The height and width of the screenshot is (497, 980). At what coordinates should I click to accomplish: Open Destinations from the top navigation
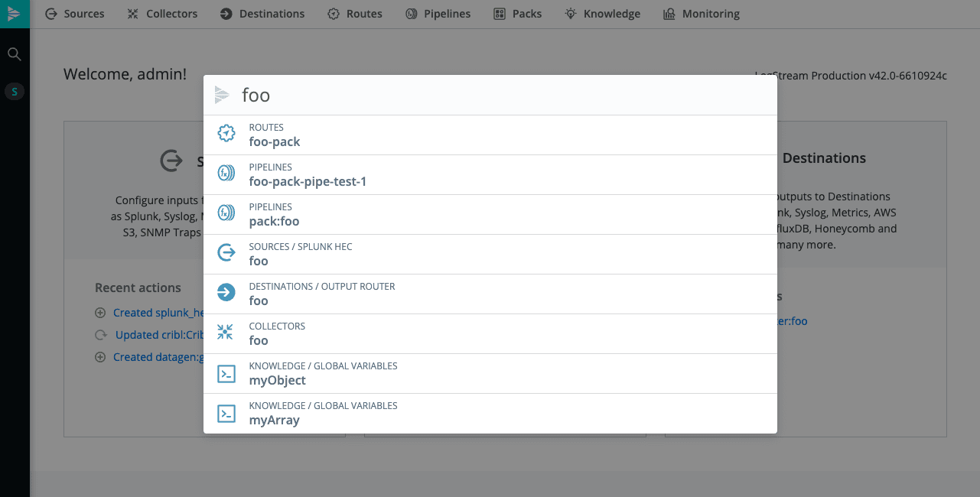point(262,13)
